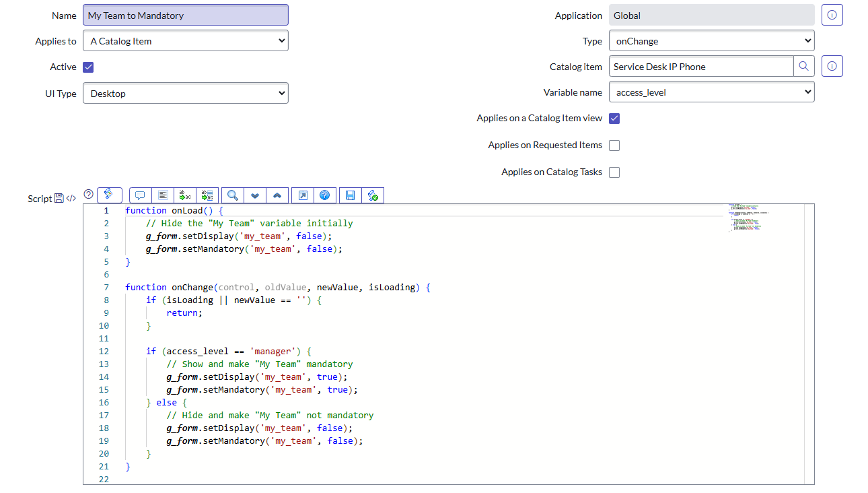Click the Navigate Down chevron in script toolbar
Image resolution: width=868 pixels, height=493 pixels.
coord(254,195)
